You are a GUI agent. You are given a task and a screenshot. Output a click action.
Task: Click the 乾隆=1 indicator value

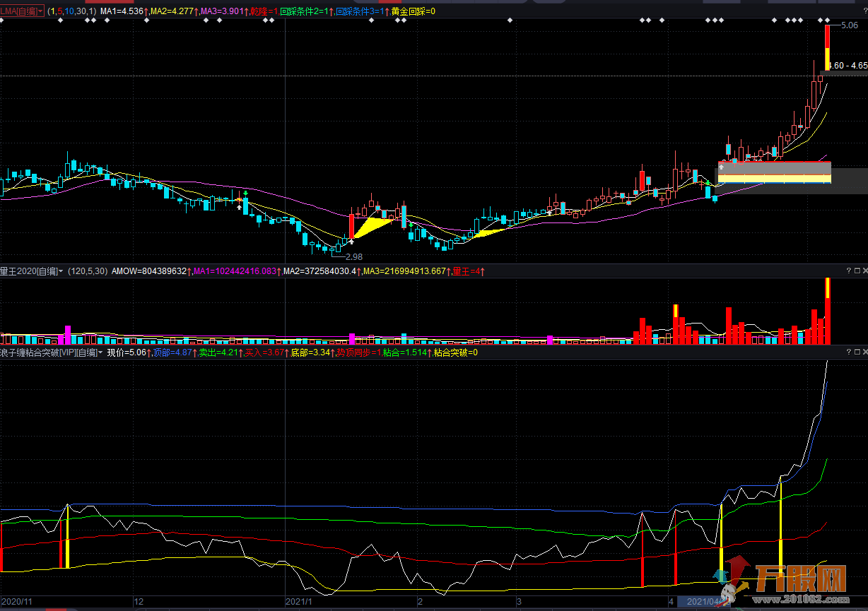coord(264,11)
